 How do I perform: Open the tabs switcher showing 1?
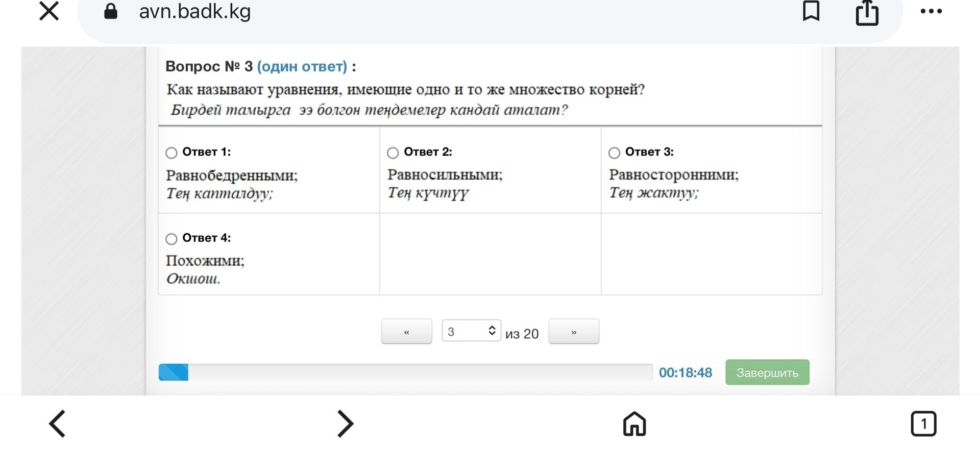(923, 423)
